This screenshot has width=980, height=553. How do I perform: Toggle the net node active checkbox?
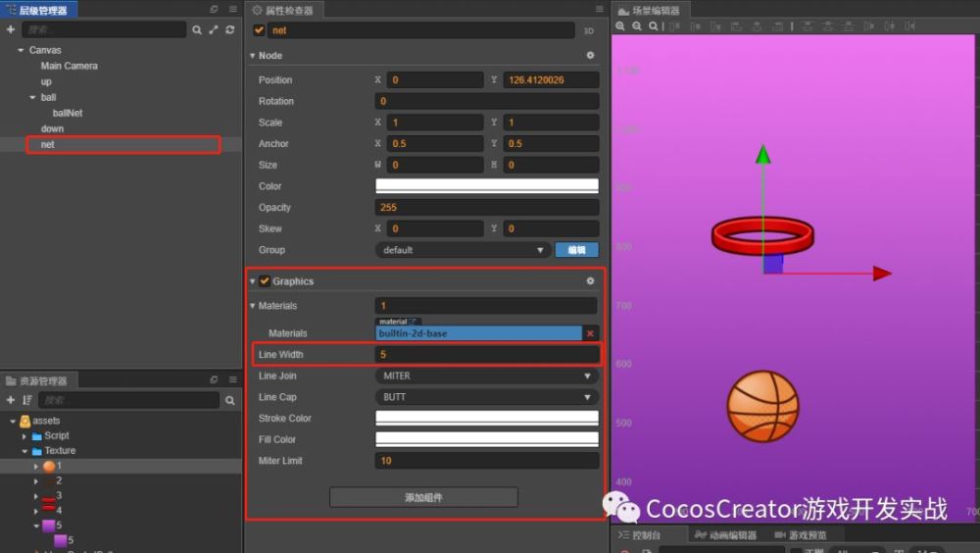tap(259, 30)
